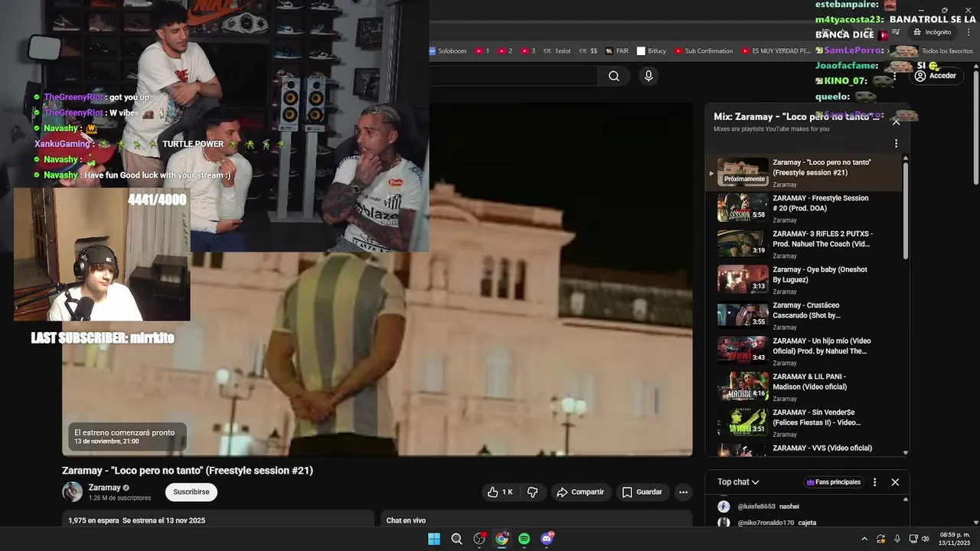
Task: Click the YouTube search magnifier button
Action: coord(614,76)
